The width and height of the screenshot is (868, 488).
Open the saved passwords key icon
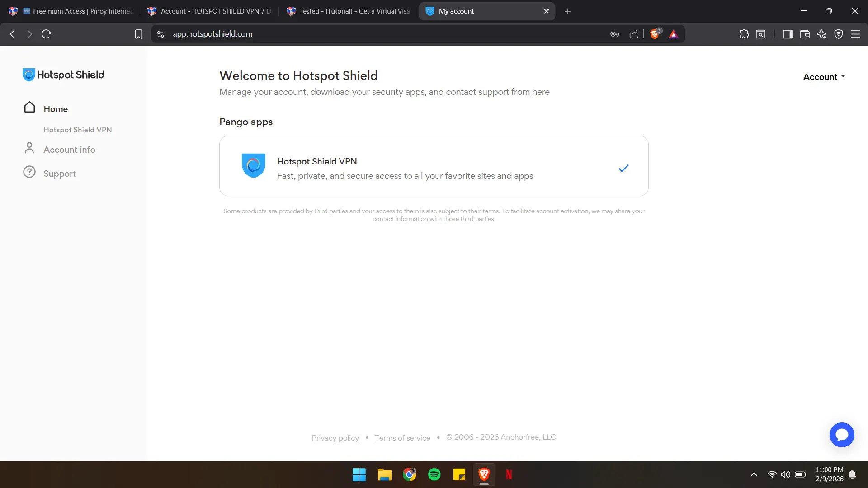pos(615,34)
